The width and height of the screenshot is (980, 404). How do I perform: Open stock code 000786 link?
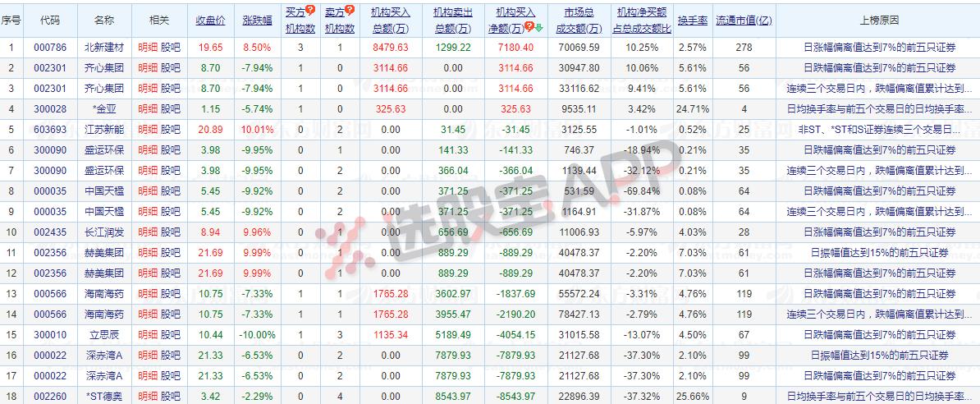(50, 48)
